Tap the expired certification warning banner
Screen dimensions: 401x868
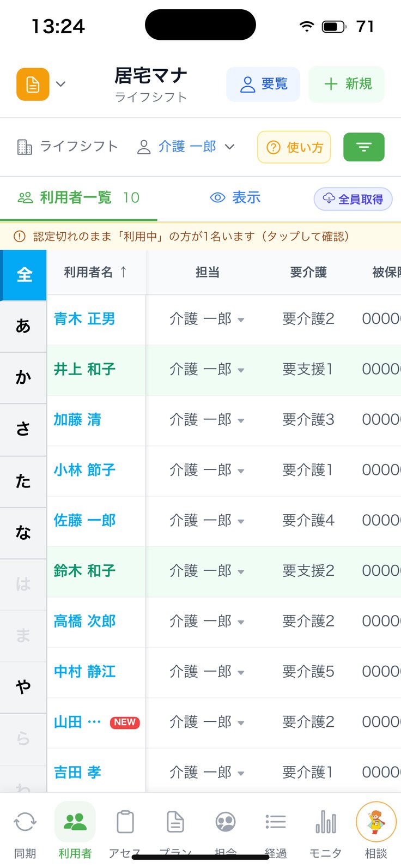200,236
